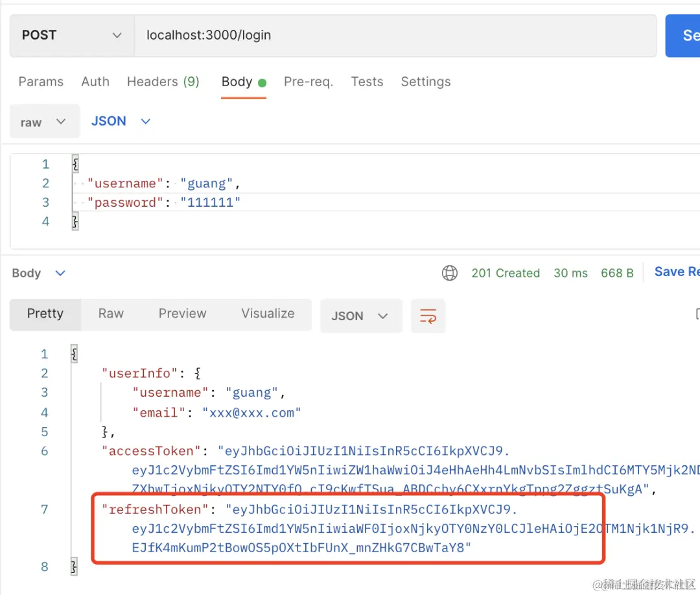
Task: Click the localhost:3000/login URL field
Action: 395,35
